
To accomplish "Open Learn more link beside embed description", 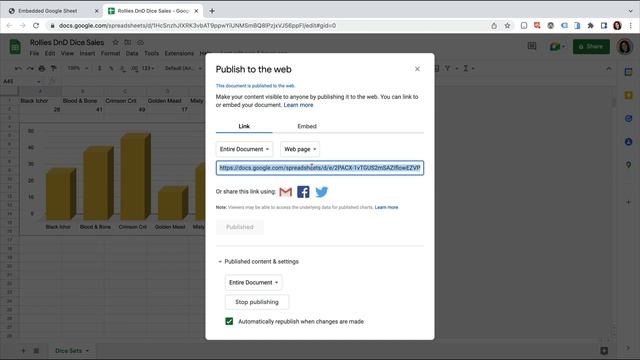I will click(298, 105).
